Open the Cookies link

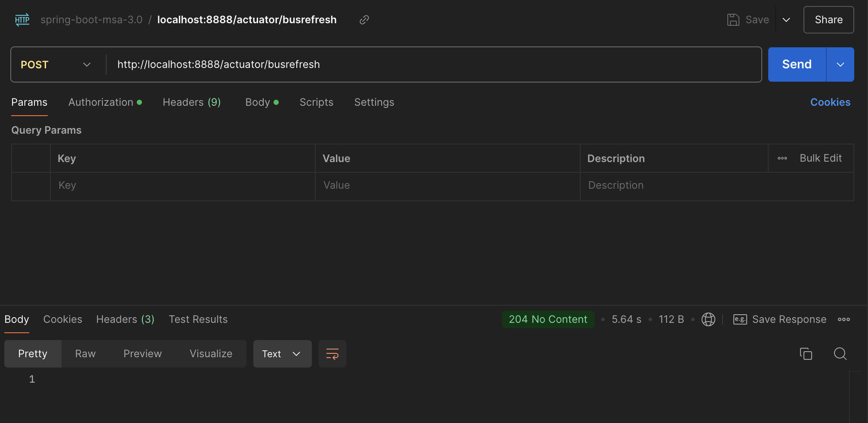[830, 102]
